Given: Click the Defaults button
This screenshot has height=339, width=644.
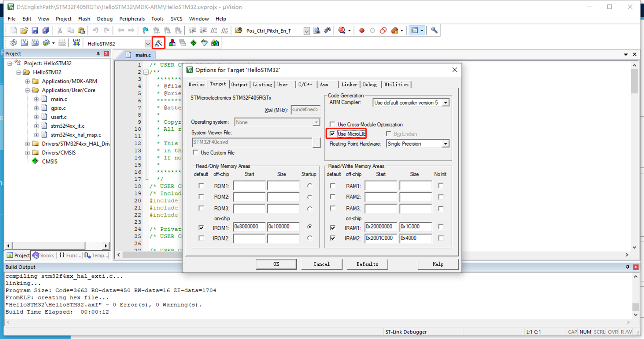Looking at the screenshot, I should coord(367,264).
